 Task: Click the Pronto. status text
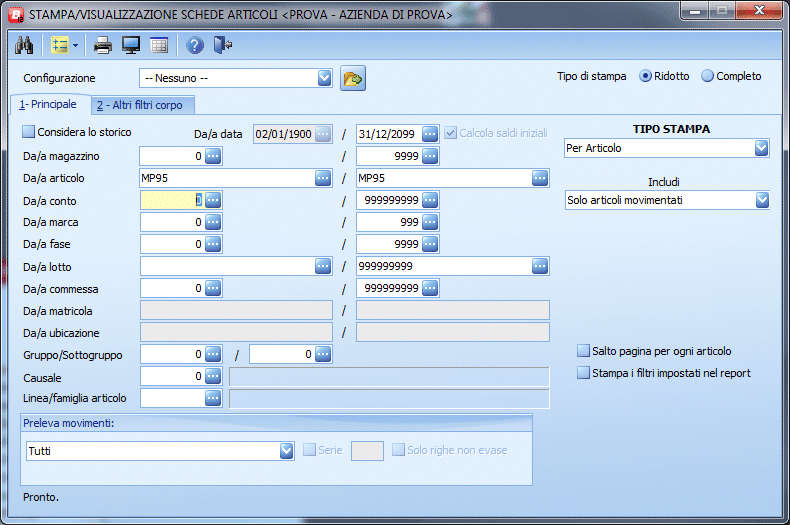point(41,497)
